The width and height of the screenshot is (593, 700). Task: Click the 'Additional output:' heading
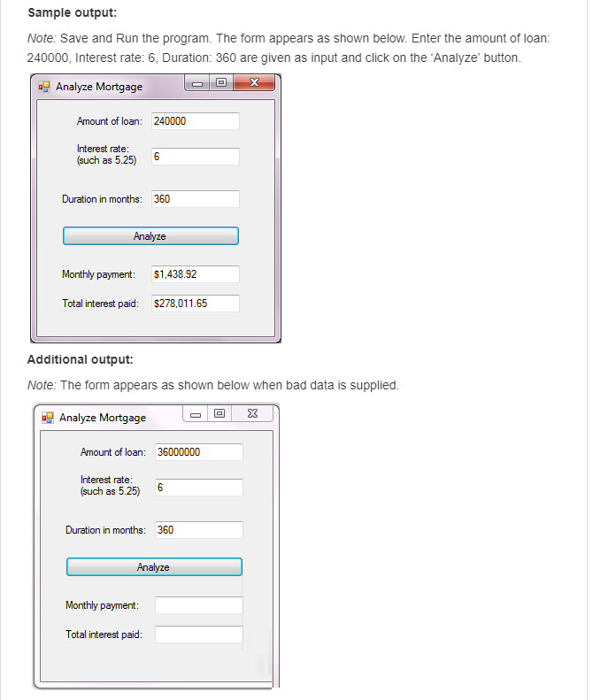[x=81, y=360]
